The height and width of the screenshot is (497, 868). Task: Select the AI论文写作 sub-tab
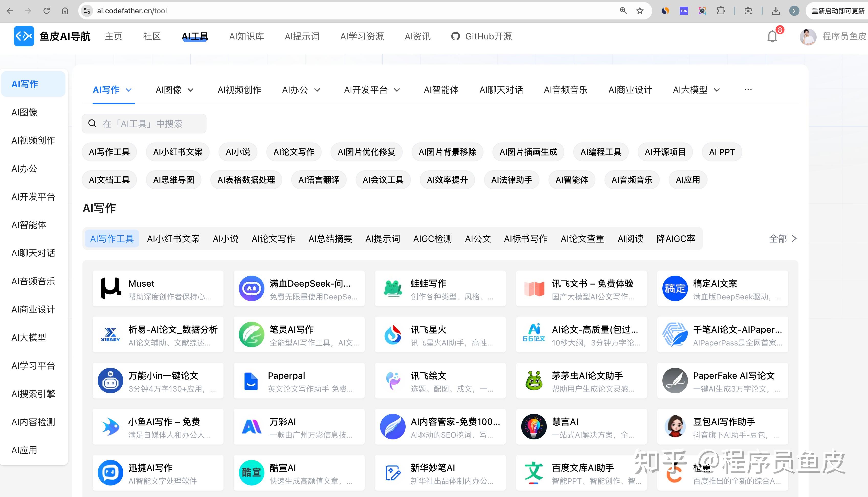(x=273, y=239)
